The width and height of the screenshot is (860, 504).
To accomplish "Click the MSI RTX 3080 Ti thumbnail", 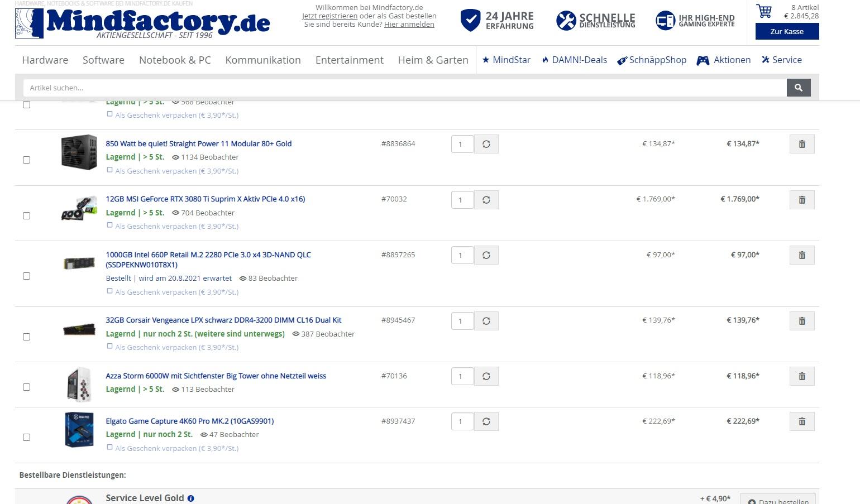I will 79,208.
